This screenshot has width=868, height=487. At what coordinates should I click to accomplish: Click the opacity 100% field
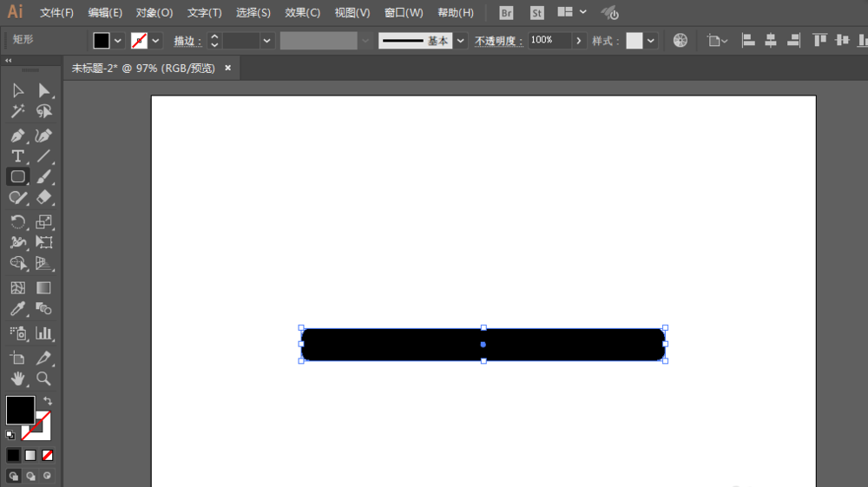tap(549, 41)
